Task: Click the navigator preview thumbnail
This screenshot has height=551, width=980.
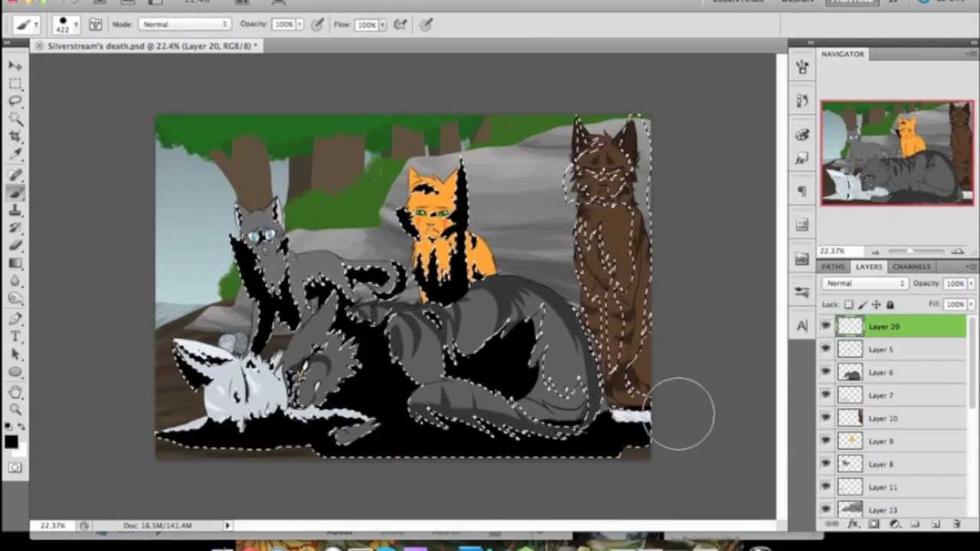Action: tap(897, 153)
